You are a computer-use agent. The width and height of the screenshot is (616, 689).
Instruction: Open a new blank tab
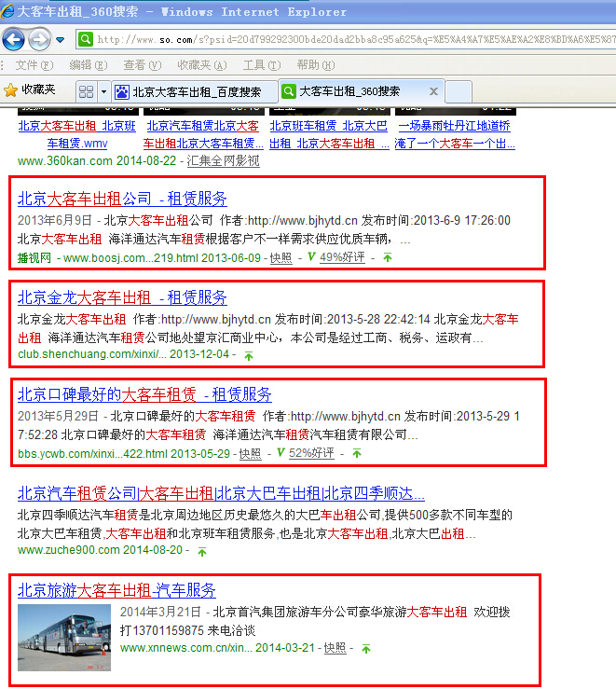[x=459, y=92]
